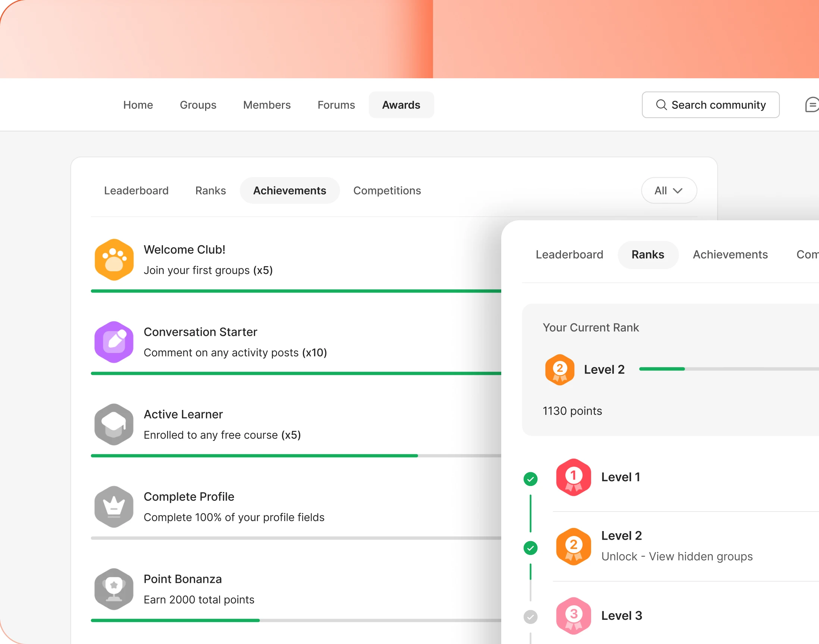Click the Search community field
The width and height of the screenshot is (819, 644).
[711, 105]
